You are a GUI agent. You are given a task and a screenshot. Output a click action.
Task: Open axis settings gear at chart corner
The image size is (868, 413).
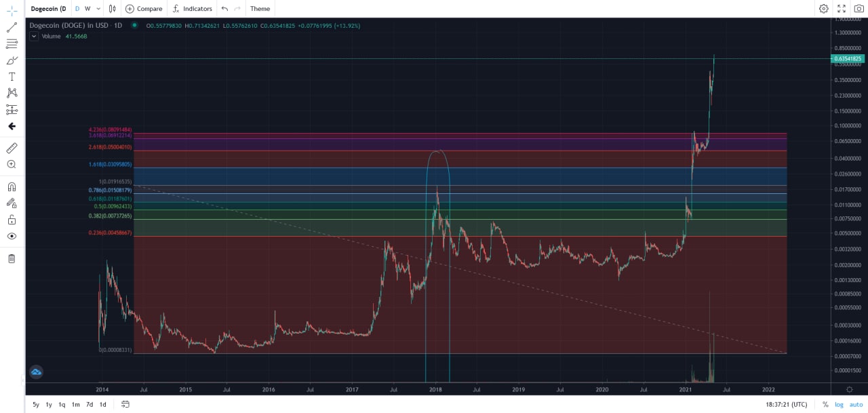[x=849, y=389]
